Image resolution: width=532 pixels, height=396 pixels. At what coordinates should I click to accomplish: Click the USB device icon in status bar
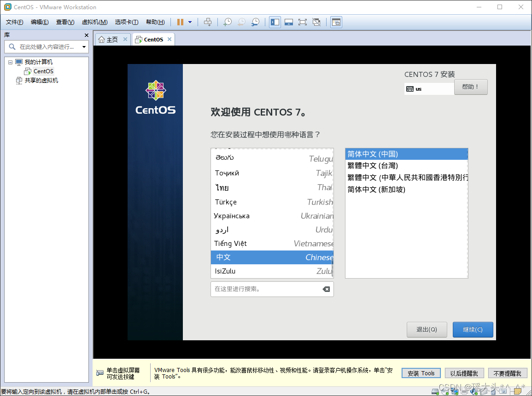tap(494, 392)
